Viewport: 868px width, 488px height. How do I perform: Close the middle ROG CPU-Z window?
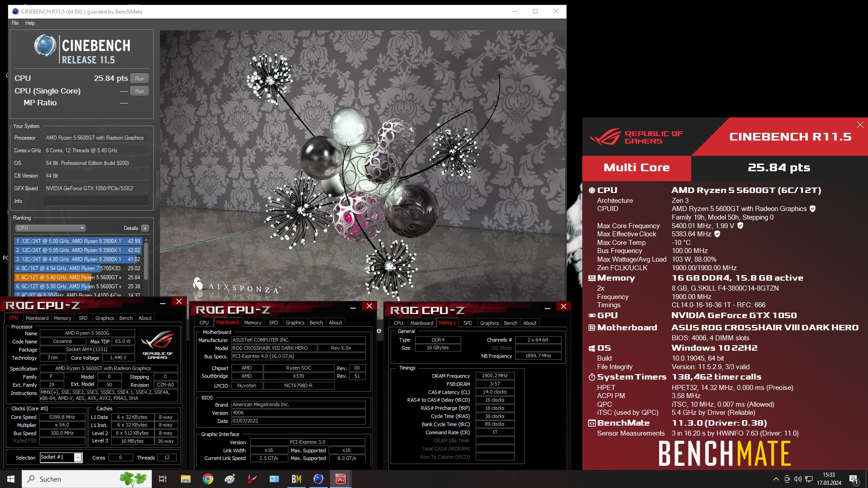369,306
